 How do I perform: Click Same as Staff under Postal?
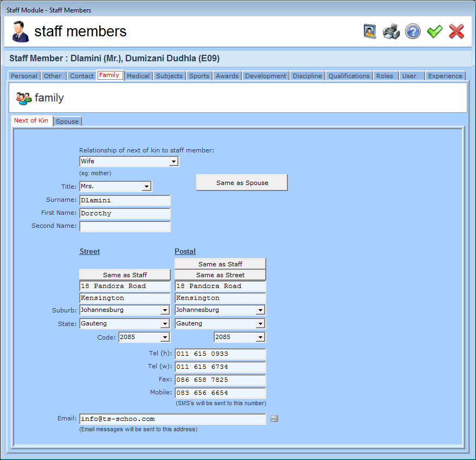220,264
